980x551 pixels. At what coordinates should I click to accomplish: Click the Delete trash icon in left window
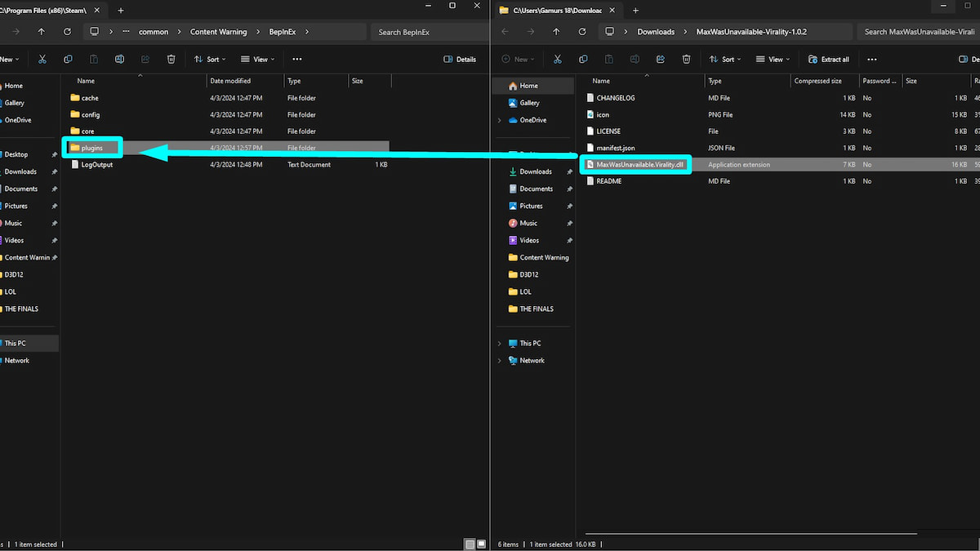[x=171, y=60]
